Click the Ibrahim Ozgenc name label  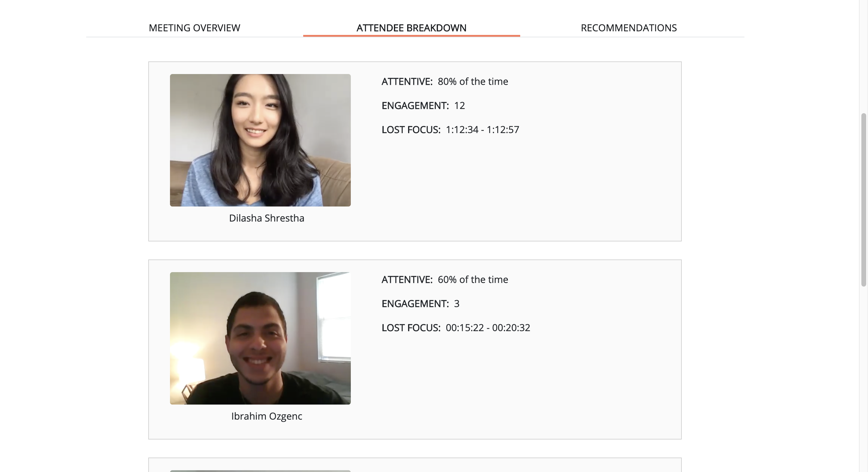266,416
